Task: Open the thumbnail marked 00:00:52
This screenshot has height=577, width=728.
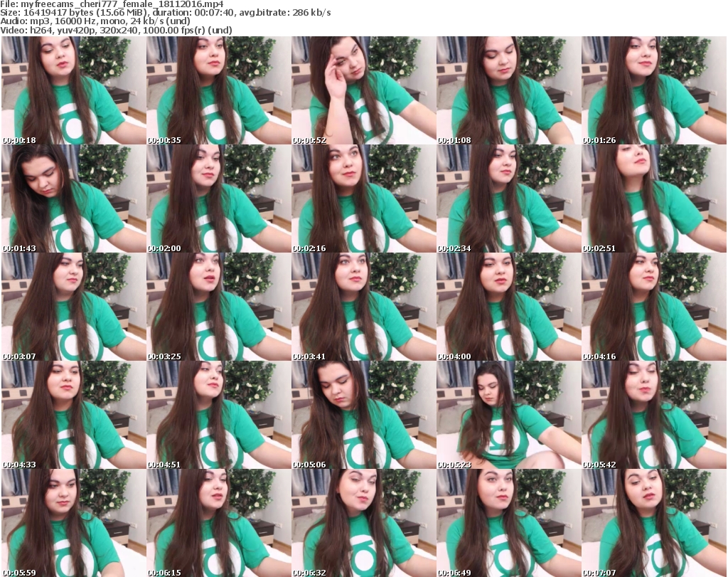Action: (363, 90)
